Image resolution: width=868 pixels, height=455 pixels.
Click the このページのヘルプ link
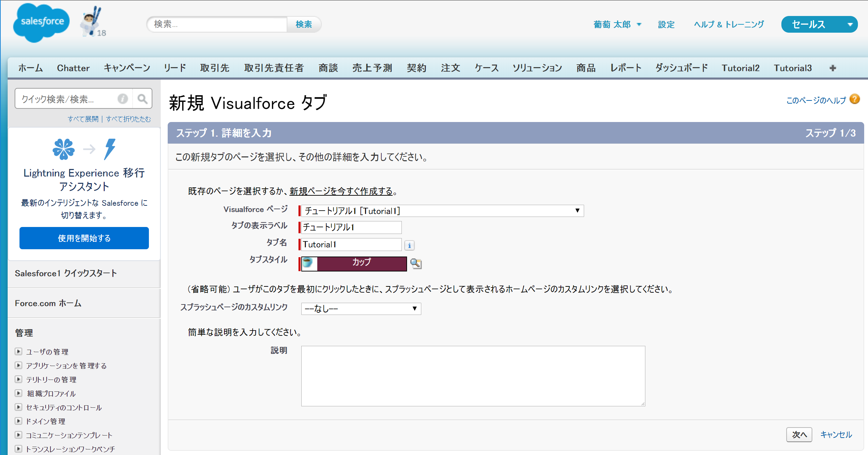(x=816, y=100)
